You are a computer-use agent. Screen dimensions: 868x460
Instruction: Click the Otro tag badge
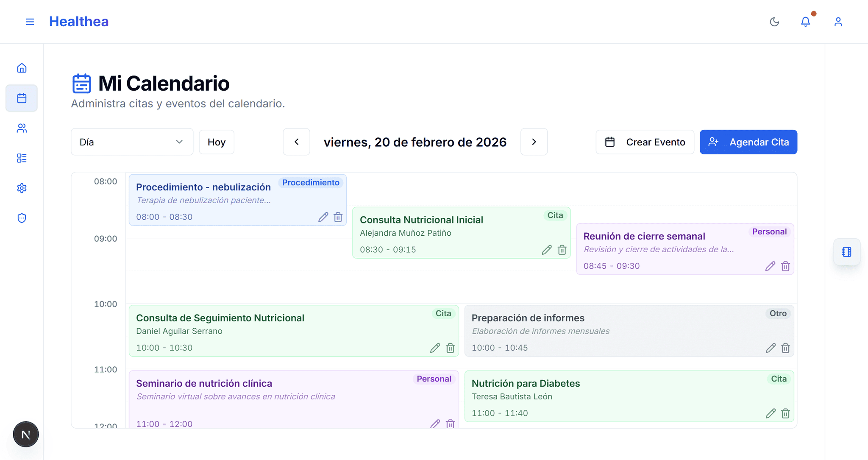point(778,314)
